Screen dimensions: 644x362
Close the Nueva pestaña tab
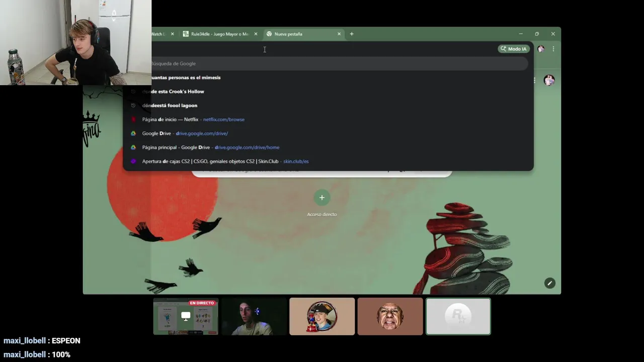(339, 34)
